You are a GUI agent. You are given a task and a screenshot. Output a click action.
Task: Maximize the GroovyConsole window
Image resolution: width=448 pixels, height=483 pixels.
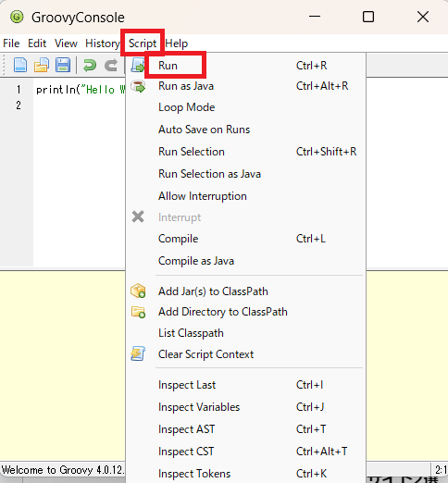click(368, 17)
